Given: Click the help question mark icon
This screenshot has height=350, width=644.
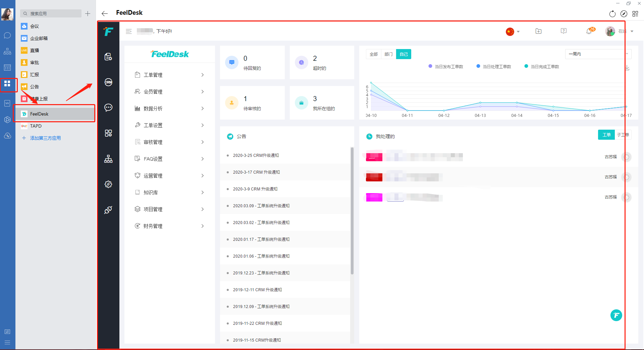Looking at the screenshot, I should point(564,31).
